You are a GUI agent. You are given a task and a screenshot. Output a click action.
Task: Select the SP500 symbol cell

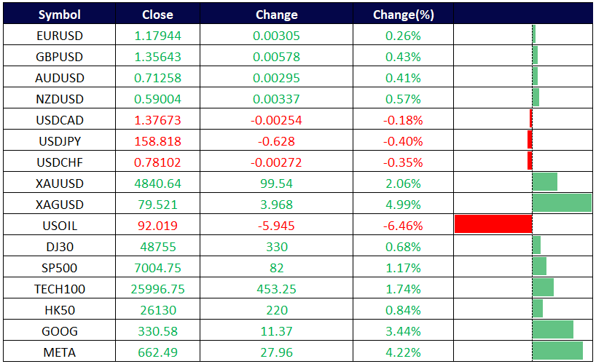coord(60,268)
